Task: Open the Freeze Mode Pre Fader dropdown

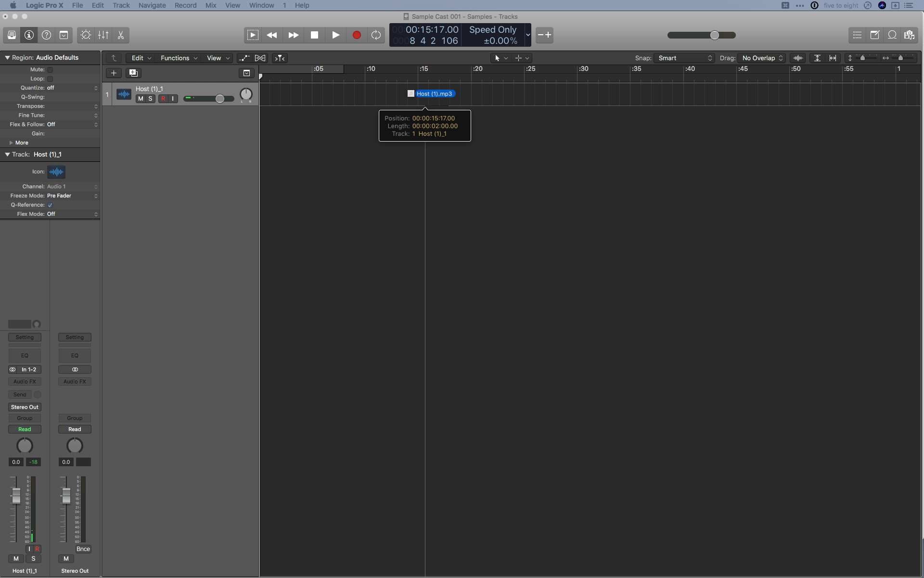Action: pos(72,196)
